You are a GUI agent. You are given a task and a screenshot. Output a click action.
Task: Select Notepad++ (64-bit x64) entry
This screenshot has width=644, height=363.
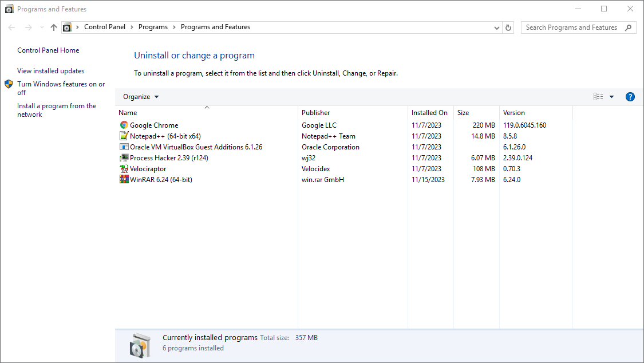[x=165, y=136]
